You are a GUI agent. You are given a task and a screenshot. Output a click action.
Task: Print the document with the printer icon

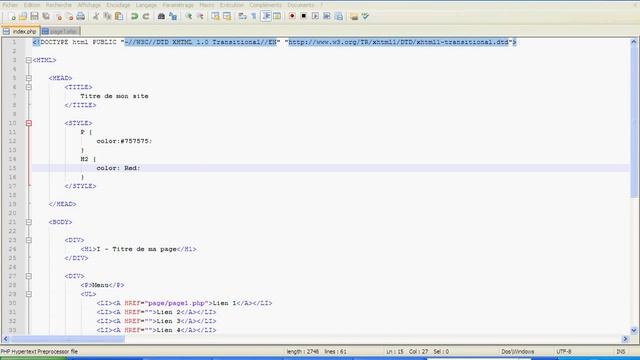(81, 16)
